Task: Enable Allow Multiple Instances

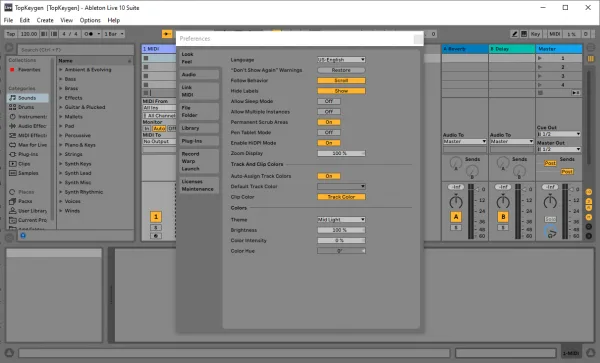Action: pos(329,112)
